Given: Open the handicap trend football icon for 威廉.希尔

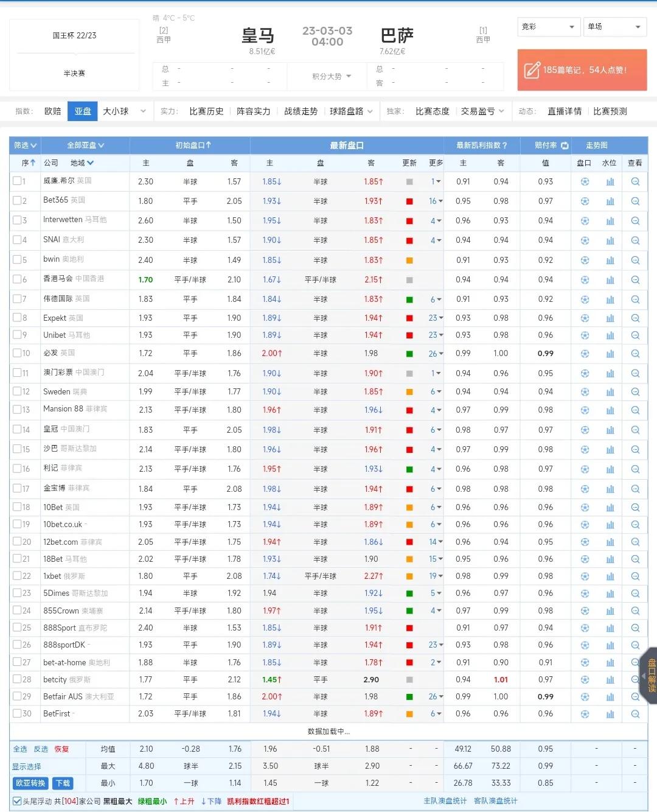Looking at the screenshot, I should click(x=585, y=181).
